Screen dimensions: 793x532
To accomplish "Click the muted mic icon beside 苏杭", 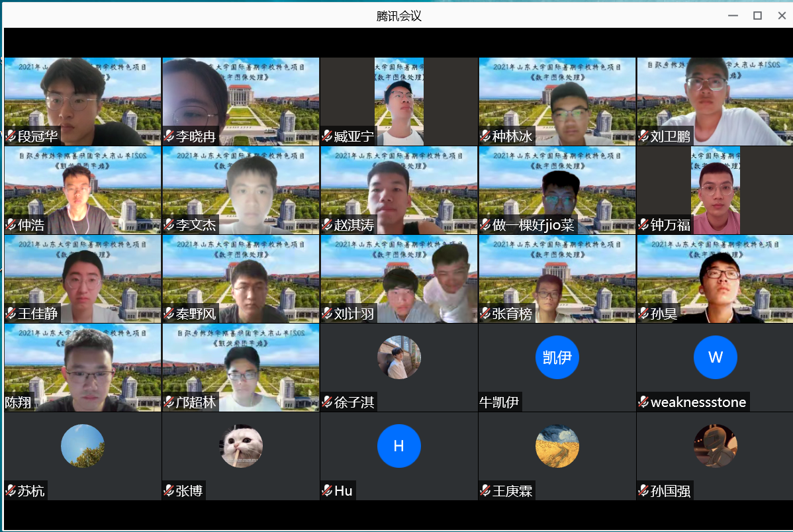I will pyautogui.click(x=11, y=490).
